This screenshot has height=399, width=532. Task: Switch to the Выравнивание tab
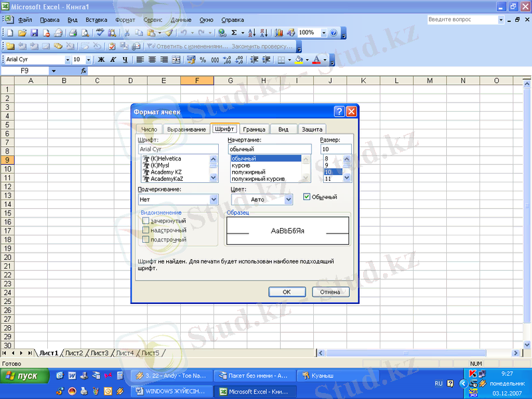186,129
